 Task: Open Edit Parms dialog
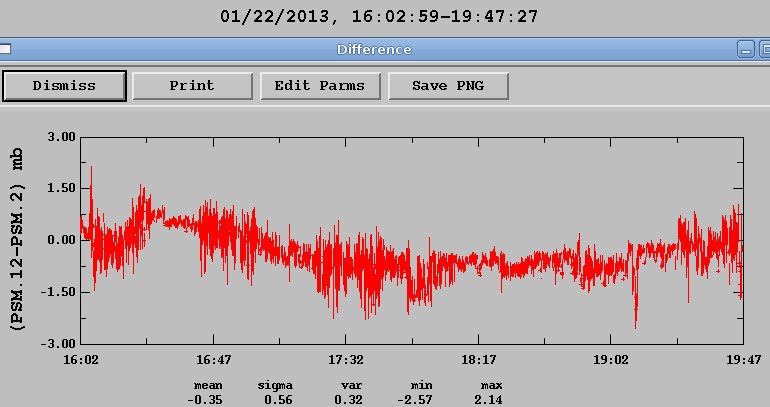pyautogui.click(x=320, y=86)
